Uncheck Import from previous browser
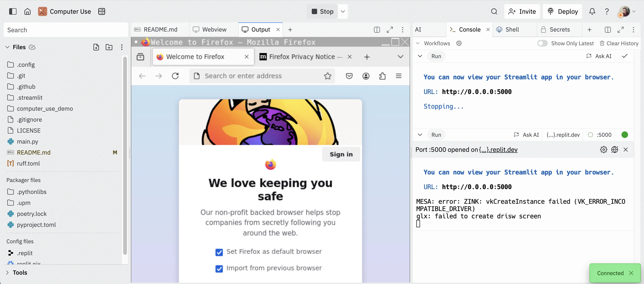Viewport: 644px width, 284px height. pos(219,268)
